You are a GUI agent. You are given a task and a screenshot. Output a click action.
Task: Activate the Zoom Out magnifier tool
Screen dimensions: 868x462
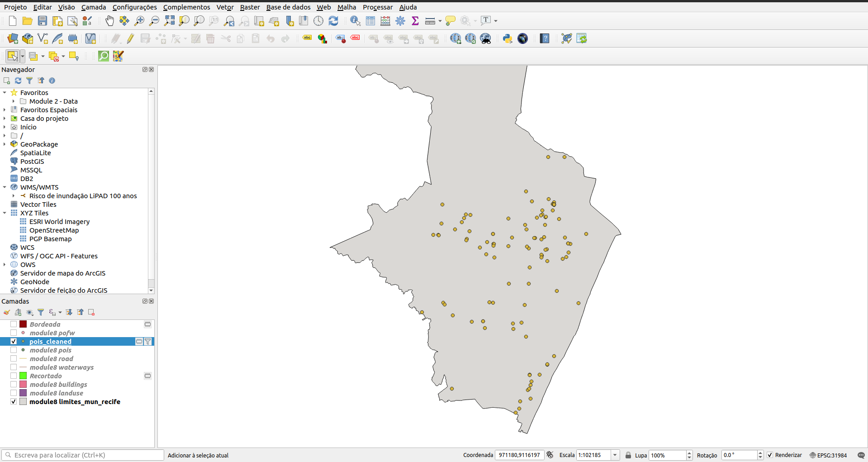click(x=154, y=21)
